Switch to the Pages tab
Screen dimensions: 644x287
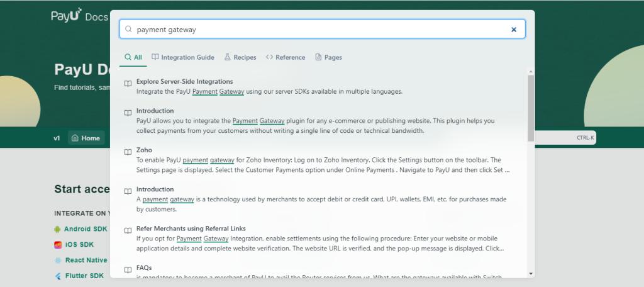328,57
